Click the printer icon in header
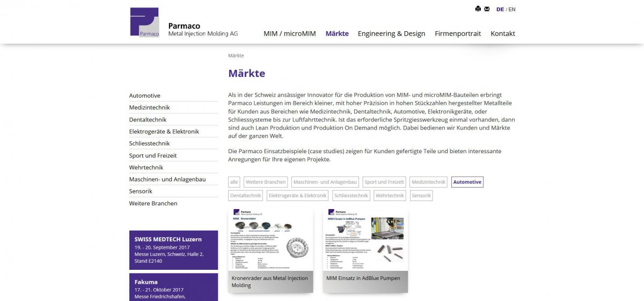Screen dimensions: 644x301 (x=478, y=9)
